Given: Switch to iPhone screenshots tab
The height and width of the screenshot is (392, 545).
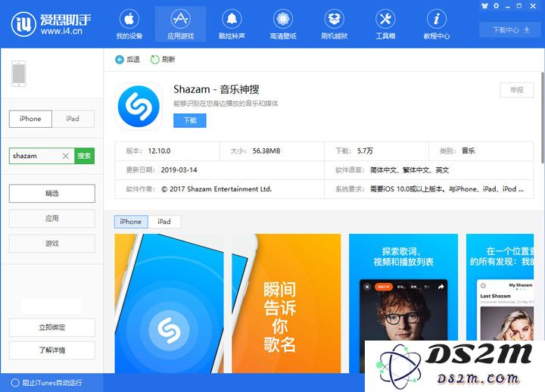Looking at the screenshot, I should [131, 222].
